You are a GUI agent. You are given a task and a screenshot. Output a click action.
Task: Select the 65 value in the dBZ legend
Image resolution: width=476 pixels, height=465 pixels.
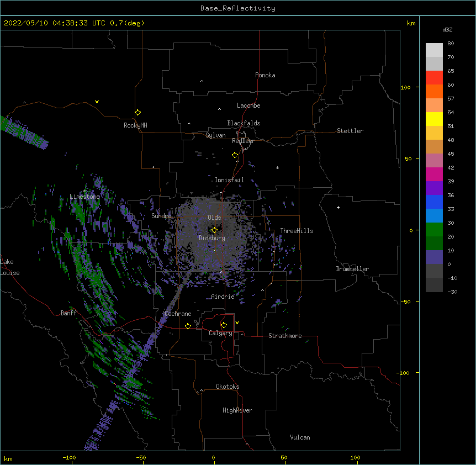(451, 71)
